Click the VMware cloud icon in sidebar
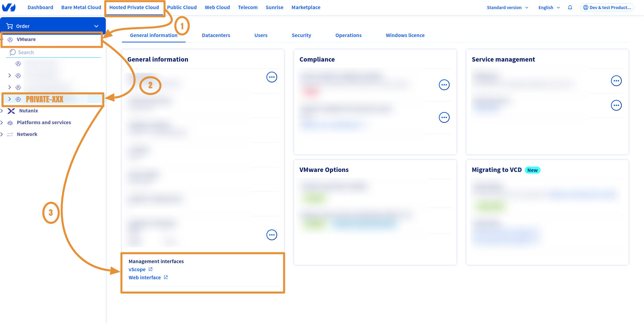The width and height of the screenshot is (644, 323). click(x=10, y=39)
